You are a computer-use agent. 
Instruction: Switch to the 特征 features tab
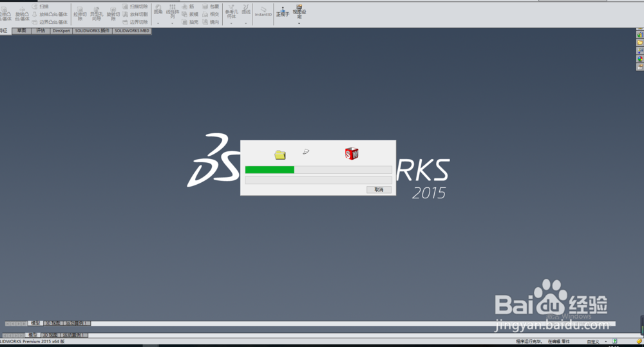point(5,31)
